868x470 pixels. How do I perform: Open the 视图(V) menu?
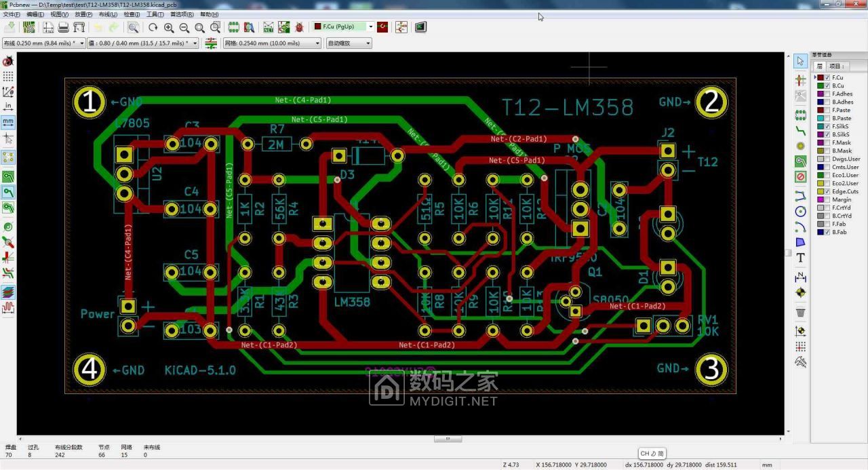tap(60, 14)
